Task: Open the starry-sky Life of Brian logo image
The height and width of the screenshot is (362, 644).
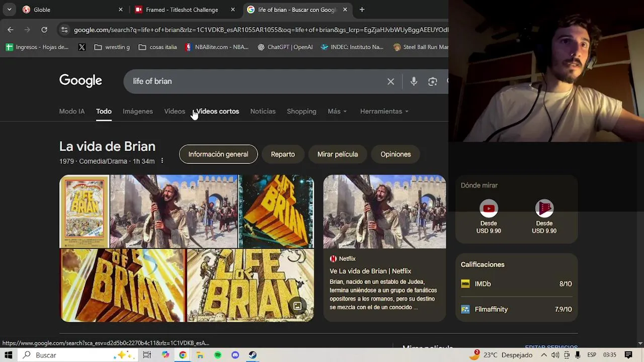Action: tap(276, 212)
